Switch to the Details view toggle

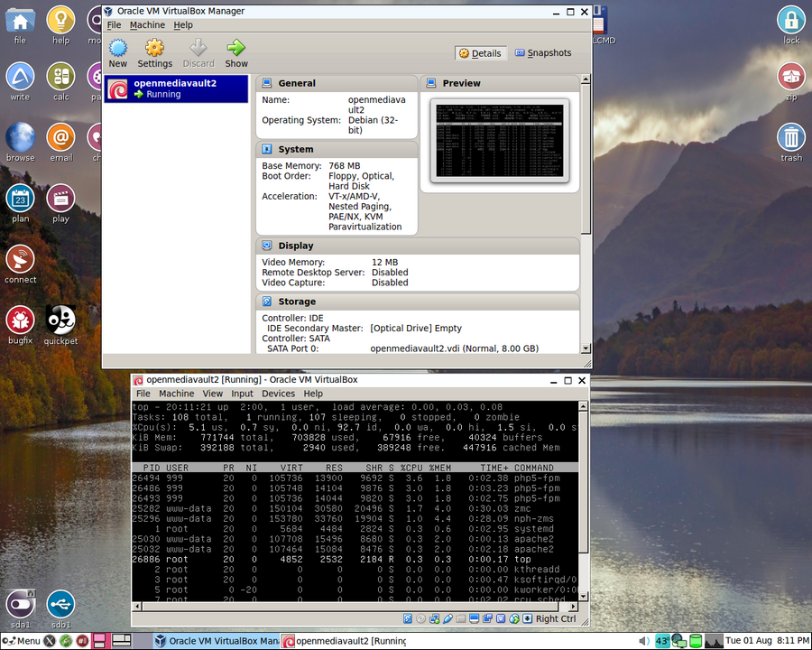pyautogui.click(x=480, y=53)
